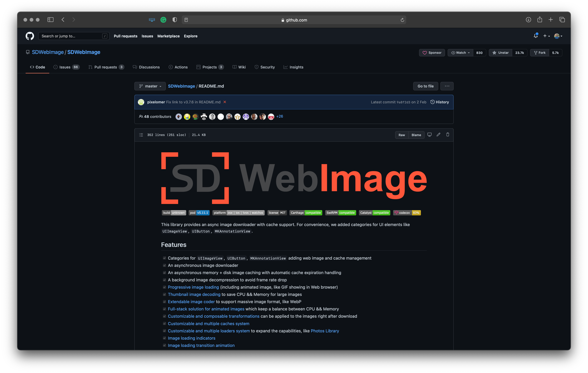Open the Watch dropdown

tap(460, 53)
